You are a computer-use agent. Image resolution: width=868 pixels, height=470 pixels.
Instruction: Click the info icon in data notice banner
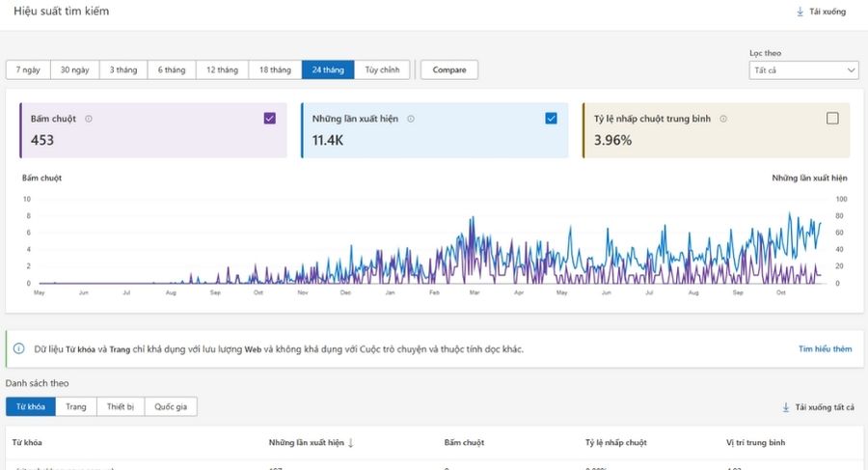[19, 348]
